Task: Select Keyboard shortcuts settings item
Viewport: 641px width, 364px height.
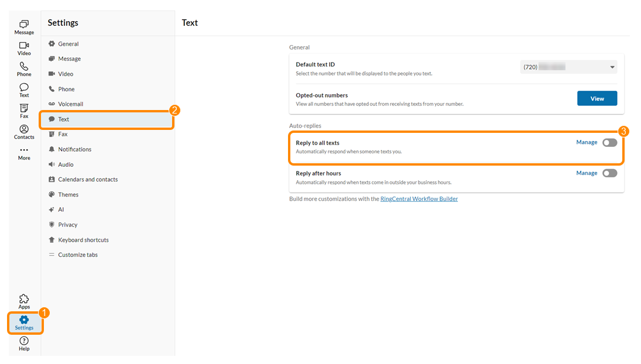Action: coord(83,240)
